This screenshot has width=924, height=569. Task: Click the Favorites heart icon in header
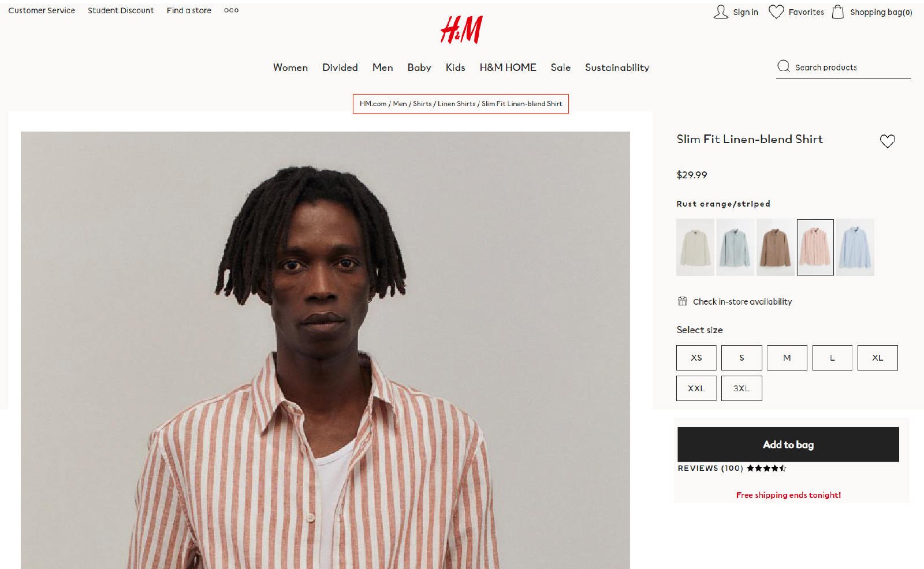click(776, 12)
